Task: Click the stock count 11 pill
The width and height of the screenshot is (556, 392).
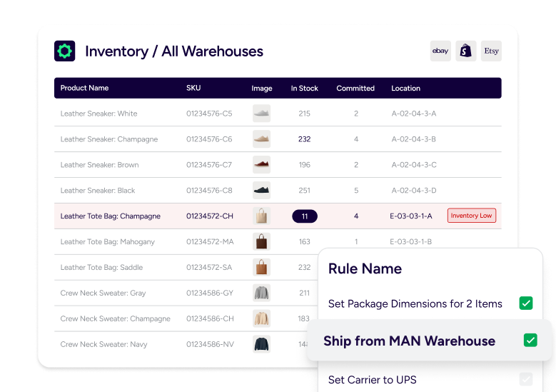Action: 305,216
